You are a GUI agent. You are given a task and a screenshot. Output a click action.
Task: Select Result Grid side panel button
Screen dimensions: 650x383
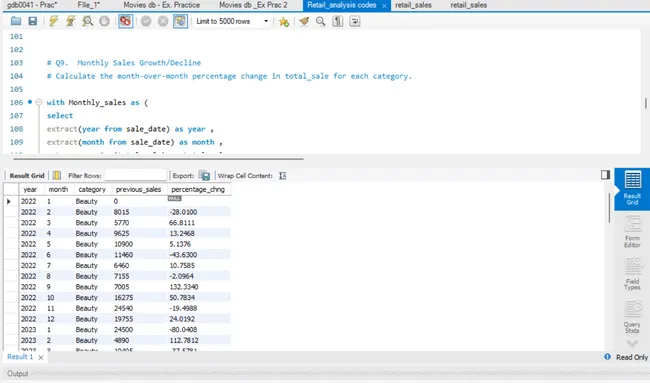pyautogui.click(x=632, y=189)
